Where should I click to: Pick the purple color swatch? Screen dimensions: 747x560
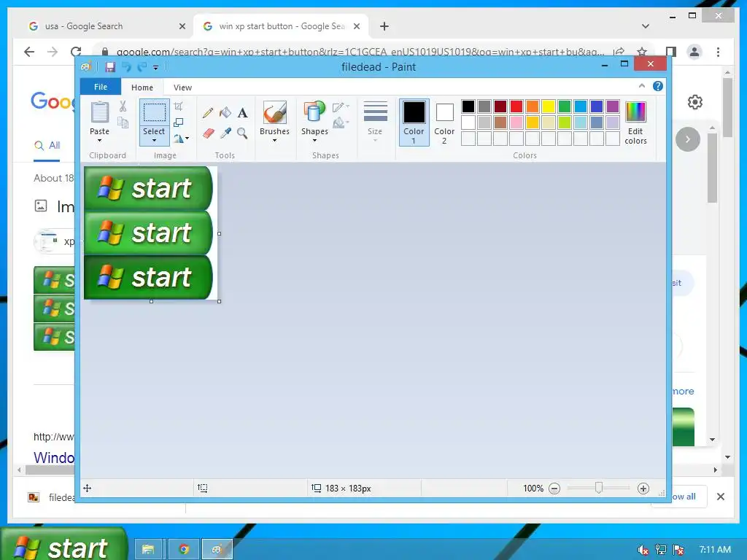(x=613, y=106)
